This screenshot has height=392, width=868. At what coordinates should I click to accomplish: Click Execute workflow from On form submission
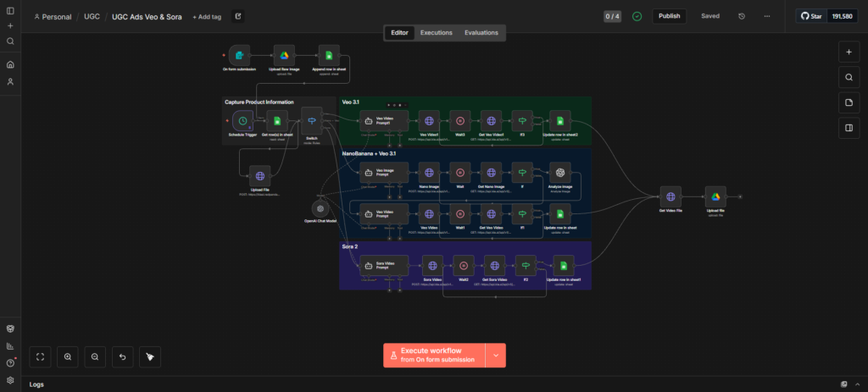coord(434,356)
